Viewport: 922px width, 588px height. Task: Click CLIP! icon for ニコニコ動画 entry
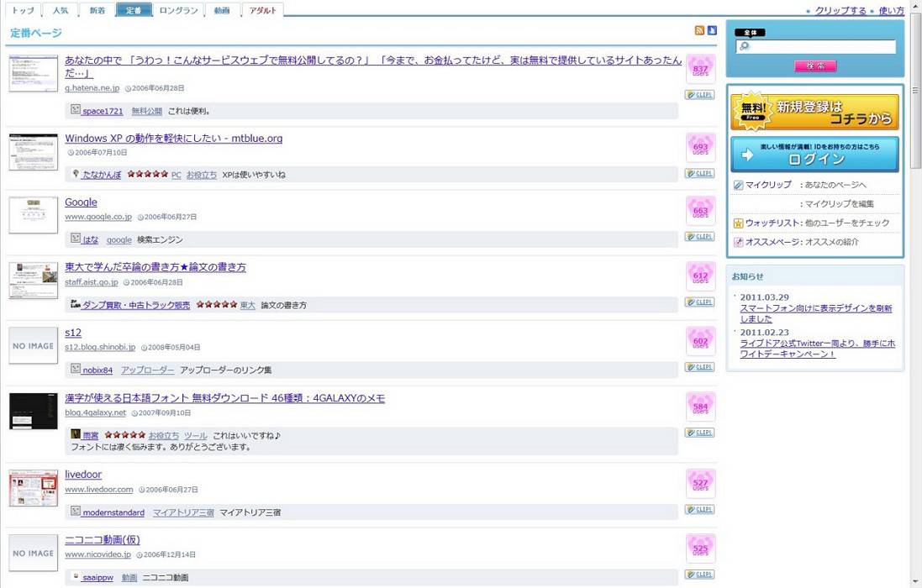point(700,575)
